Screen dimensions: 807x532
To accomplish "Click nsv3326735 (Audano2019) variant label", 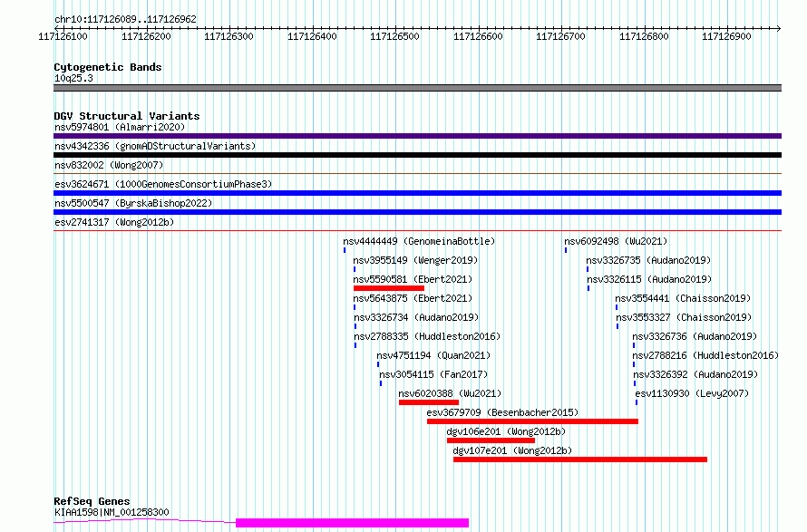I will click(x=648, y=260).
